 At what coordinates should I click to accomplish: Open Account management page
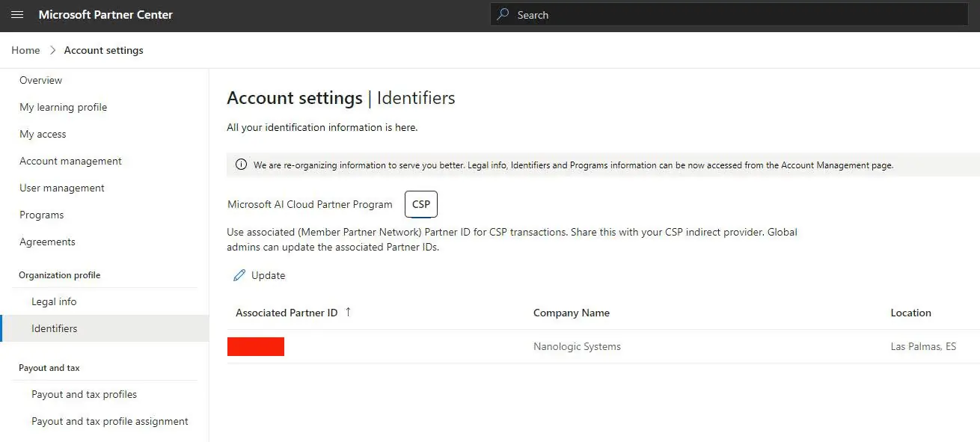[70, 161]
